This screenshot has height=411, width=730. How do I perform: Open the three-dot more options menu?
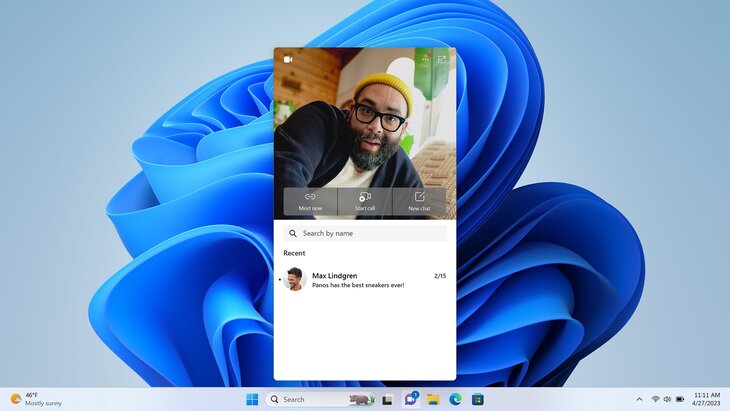[x=425, y=60]
